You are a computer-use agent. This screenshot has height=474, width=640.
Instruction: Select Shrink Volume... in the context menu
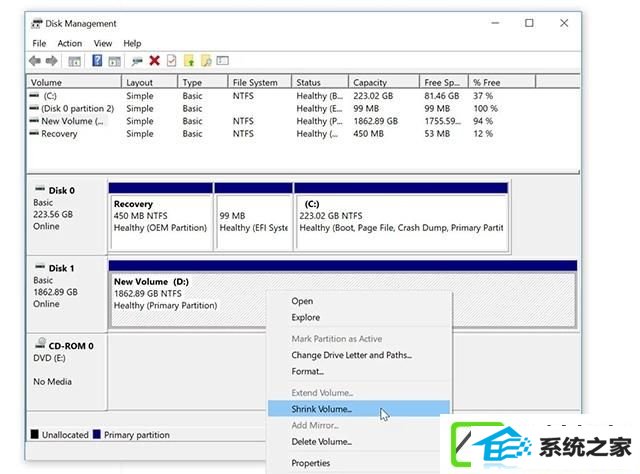coord(359,409)
